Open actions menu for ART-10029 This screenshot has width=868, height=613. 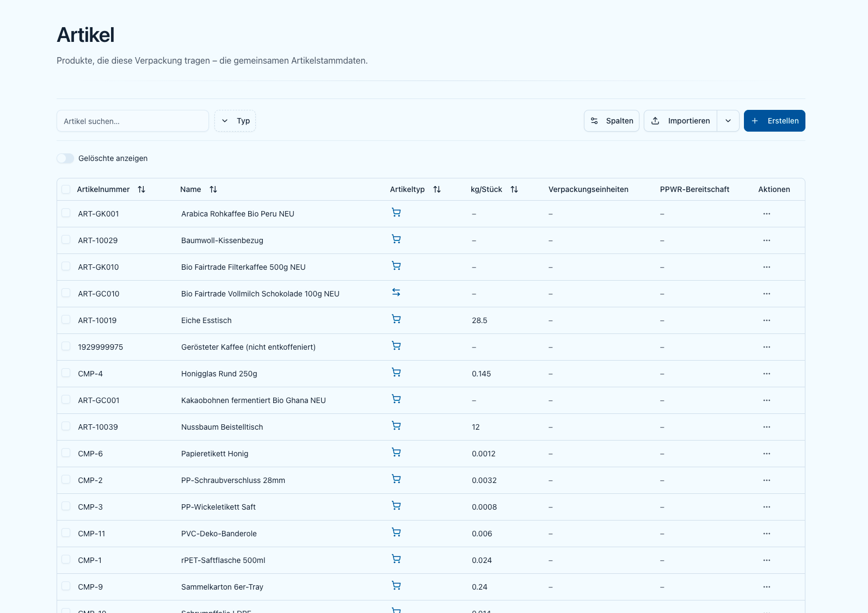767,240
